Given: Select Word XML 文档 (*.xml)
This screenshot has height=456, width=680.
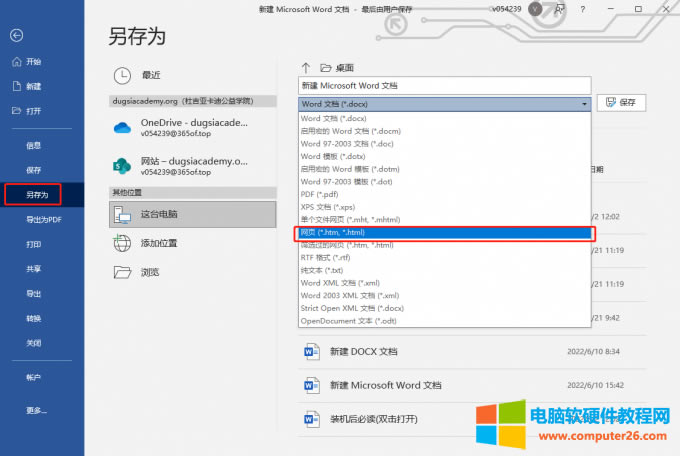Looking at the screenshot, I should (445, 283).
